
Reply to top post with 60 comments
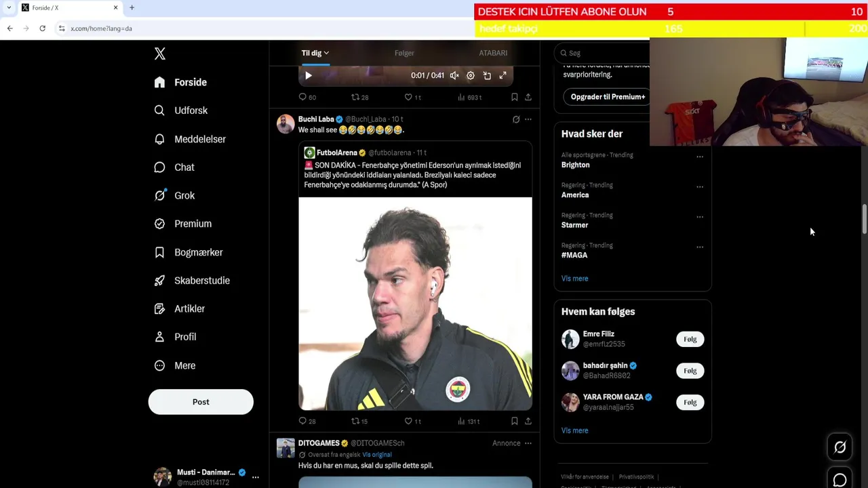(307, 97)
